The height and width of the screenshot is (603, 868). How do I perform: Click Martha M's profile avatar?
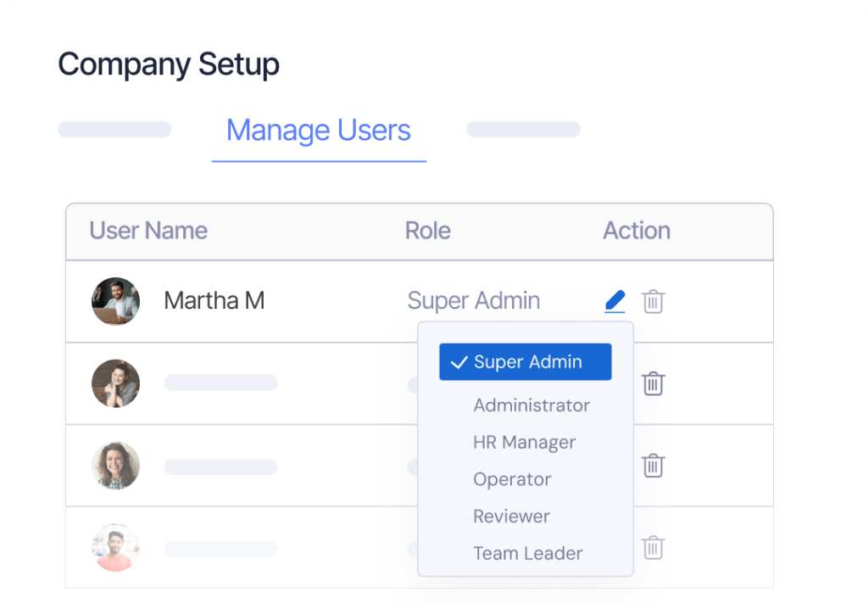click(x=115, y=301)
